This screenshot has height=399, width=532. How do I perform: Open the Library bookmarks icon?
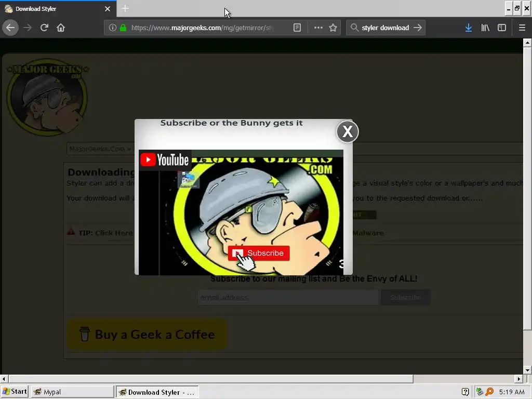(485, 28)
